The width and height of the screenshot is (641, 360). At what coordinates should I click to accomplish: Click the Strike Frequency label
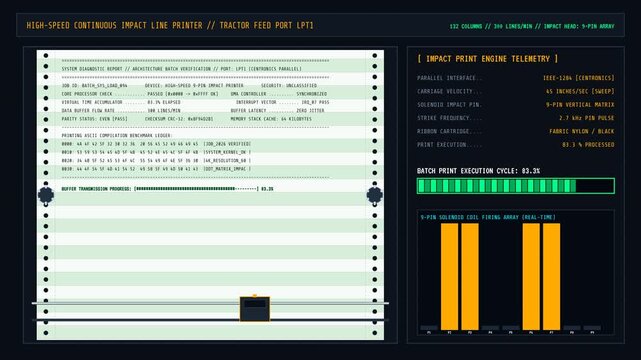point(449,118)
